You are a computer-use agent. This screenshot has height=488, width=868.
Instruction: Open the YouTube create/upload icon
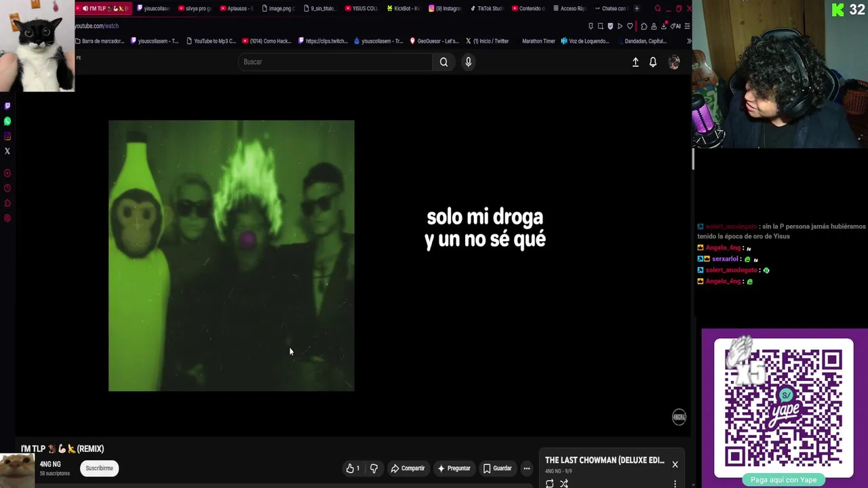coord(635,62)
